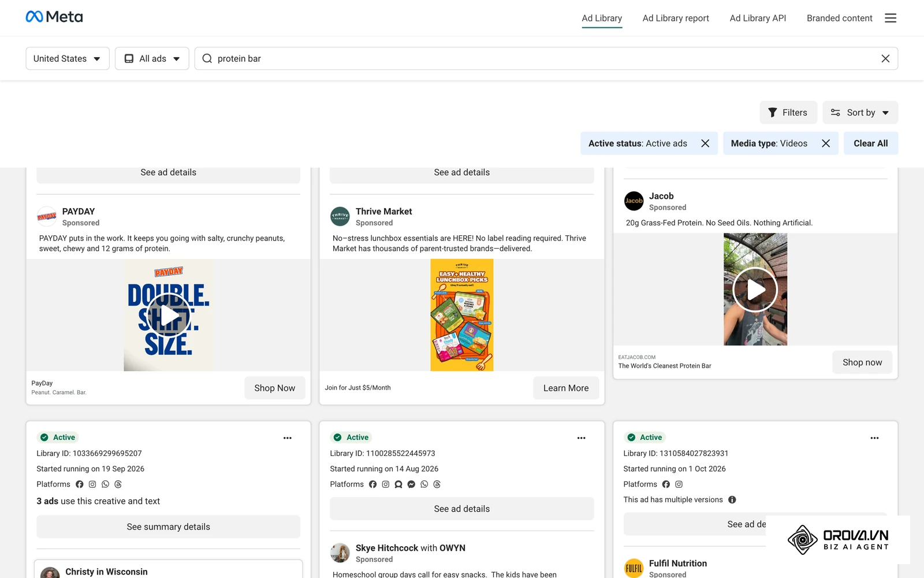Screen dimensions: 924x578
Task: Click the Meta logo
Action: pos(54,17)
